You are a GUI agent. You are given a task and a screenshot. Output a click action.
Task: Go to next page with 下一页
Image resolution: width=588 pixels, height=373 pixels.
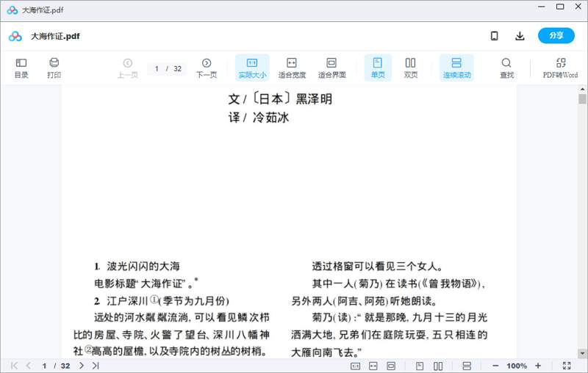(207, 68)
